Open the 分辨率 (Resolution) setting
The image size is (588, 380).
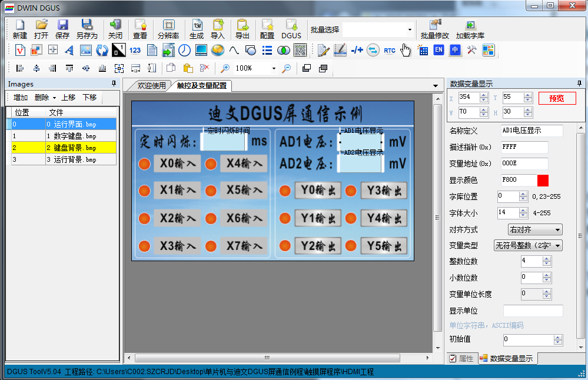(168, 29)
